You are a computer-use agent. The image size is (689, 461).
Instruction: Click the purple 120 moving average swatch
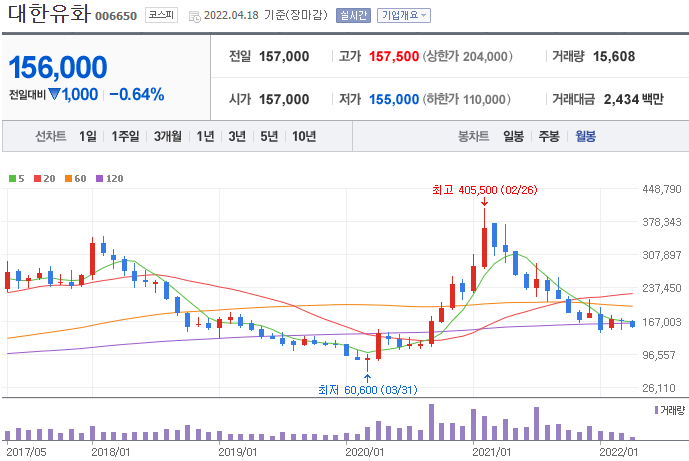pyautogui.click(x=100, y=178)
